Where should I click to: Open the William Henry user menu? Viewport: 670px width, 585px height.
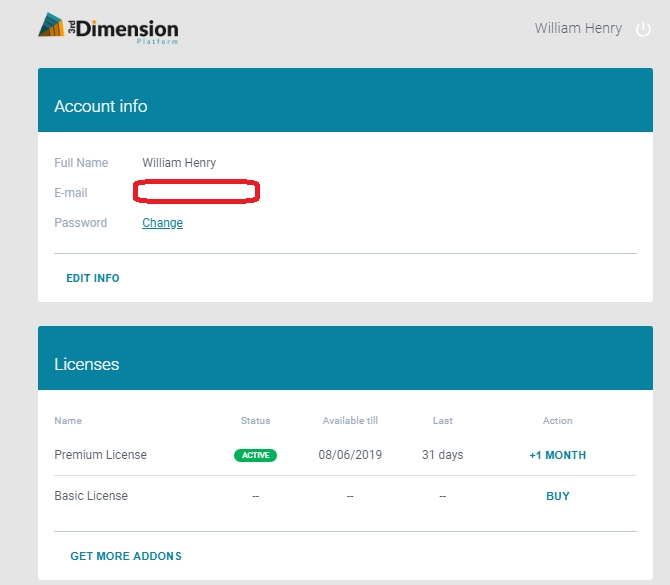click(578, 29)
